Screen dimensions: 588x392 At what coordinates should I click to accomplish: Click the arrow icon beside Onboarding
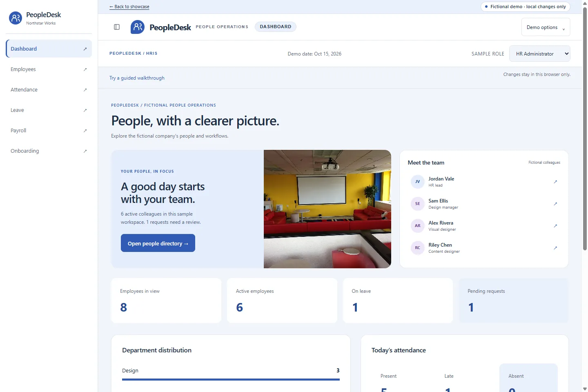[85, 151]
